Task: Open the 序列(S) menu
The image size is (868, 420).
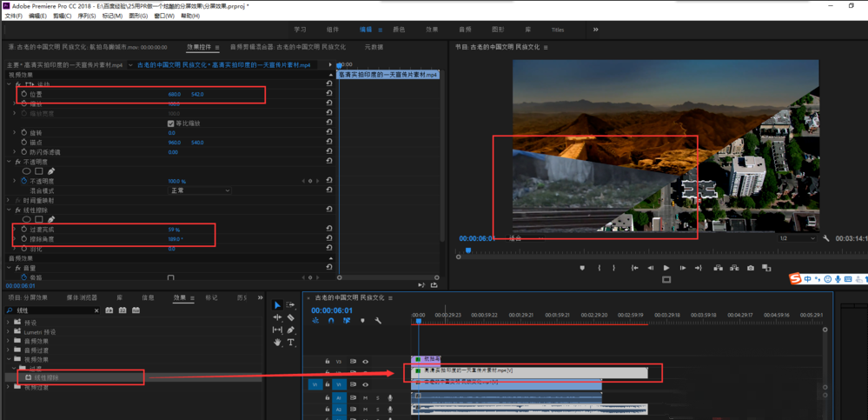Action: (87, 16)
